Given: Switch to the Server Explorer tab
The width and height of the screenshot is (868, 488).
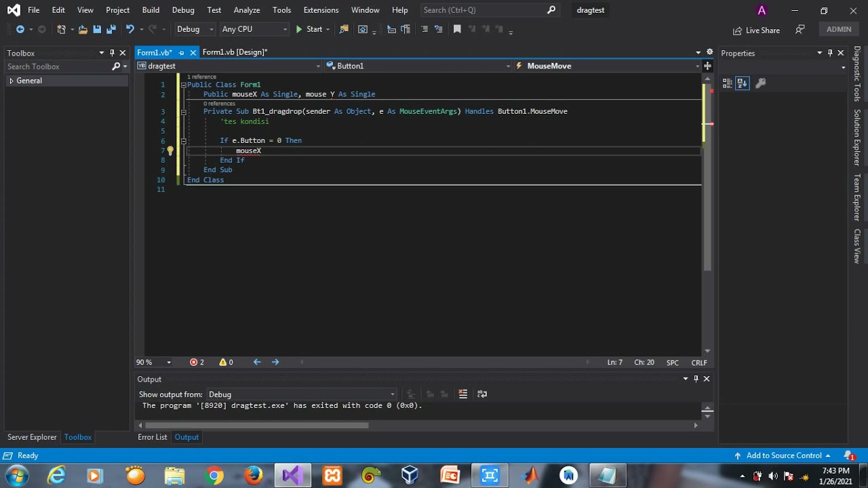Looking at the screenshot, I should pyautogui.click(x=32, y=437).
